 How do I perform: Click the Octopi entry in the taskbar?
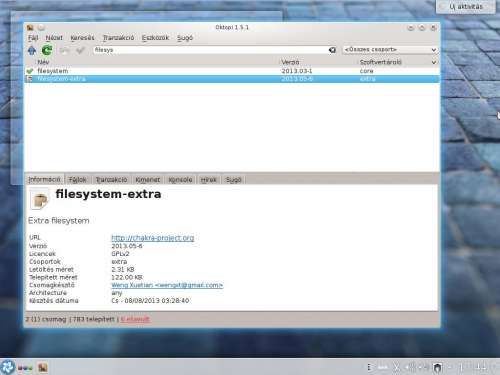[x=43, y=368]
